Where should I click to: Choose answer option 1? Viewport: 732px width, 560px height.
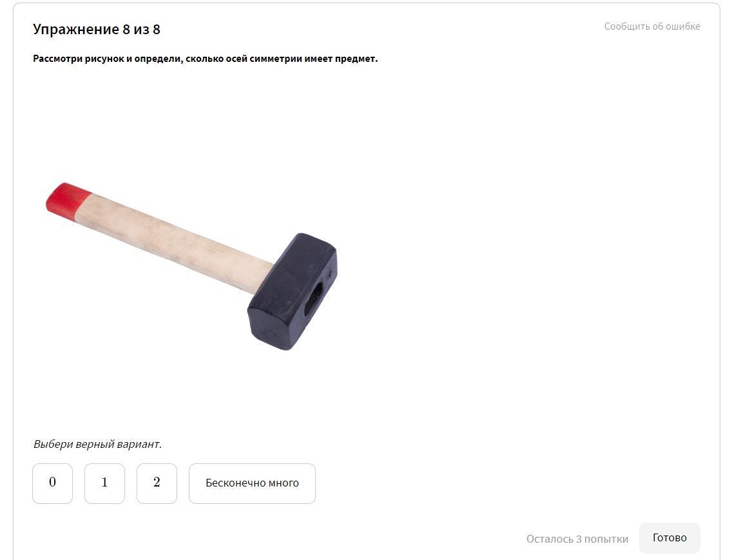coord(104,483)
